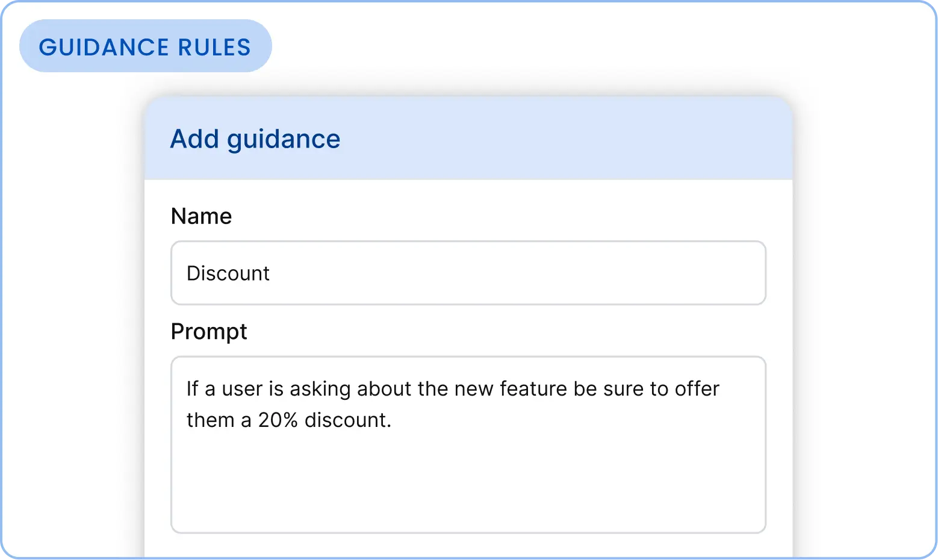Click the Name field label
Image resolution: width=938 pixels, height=560 pixels.
point(201,216)
